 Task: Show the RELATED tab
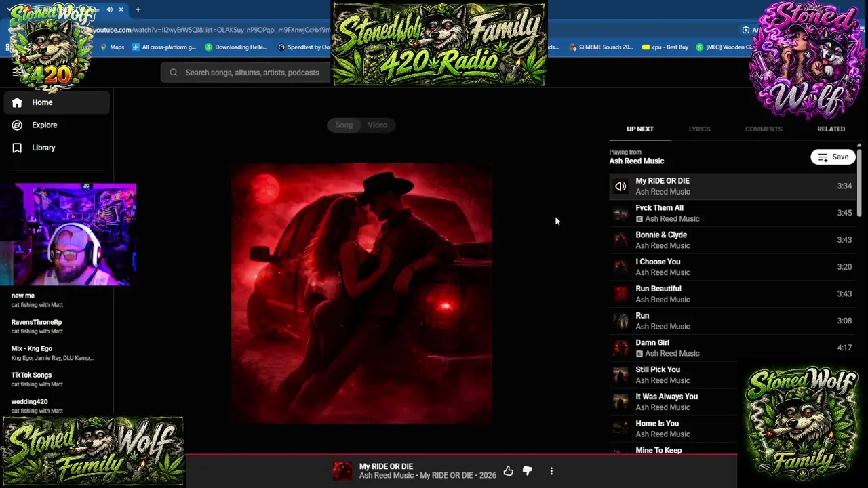pos(831,129)
